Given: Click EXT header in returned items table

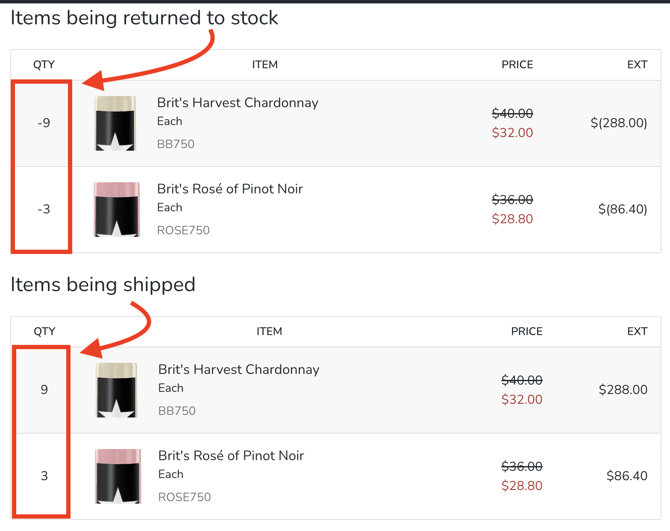Looking at the screenshot, I should [637, 65].
